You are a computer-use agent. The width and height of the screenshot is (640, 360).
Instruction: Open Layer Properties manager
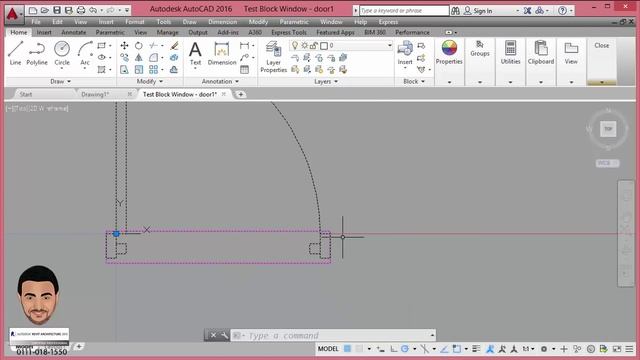coord(273,56)
